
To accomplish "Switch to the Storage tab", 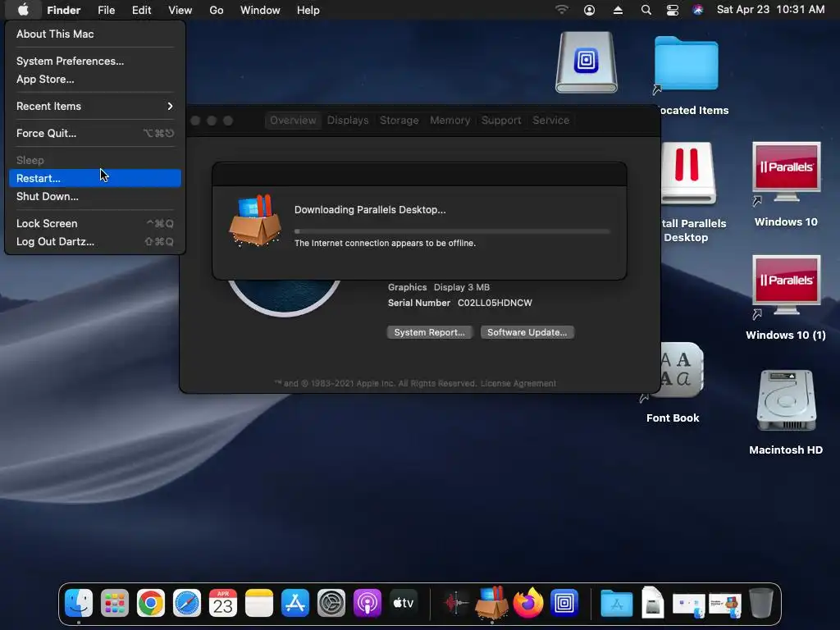I will point(399,120).
